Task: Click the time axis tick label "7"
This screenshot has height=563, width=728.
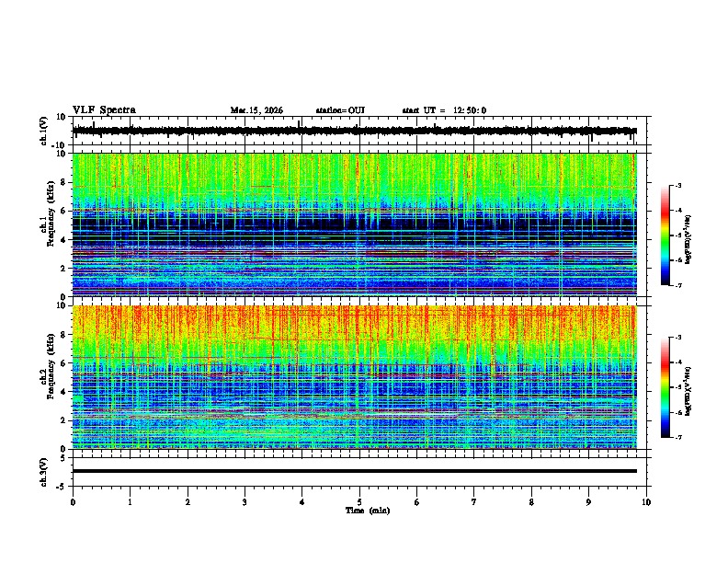Action: [474, 502]
